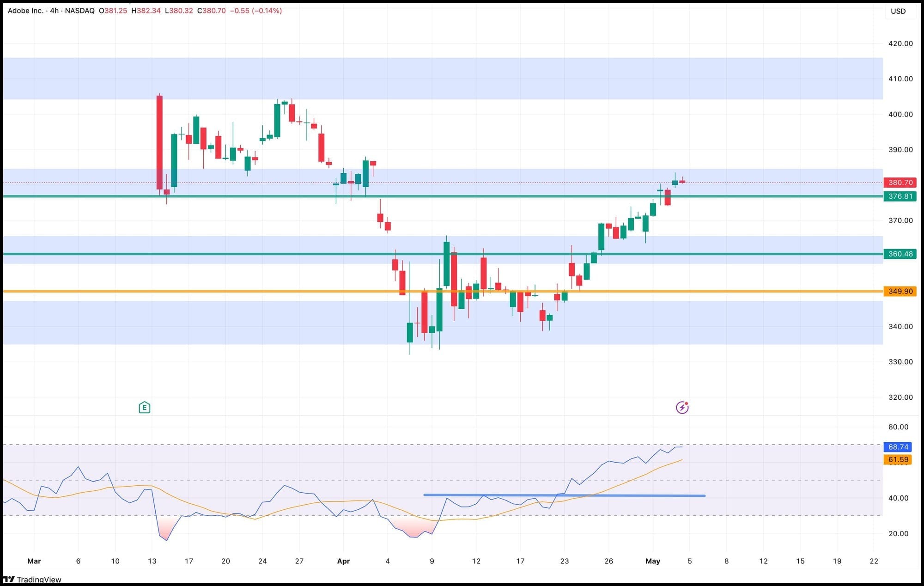Click the TradingView logo
The width and height of the screenshot is (924, 586).
pos(32,580)
